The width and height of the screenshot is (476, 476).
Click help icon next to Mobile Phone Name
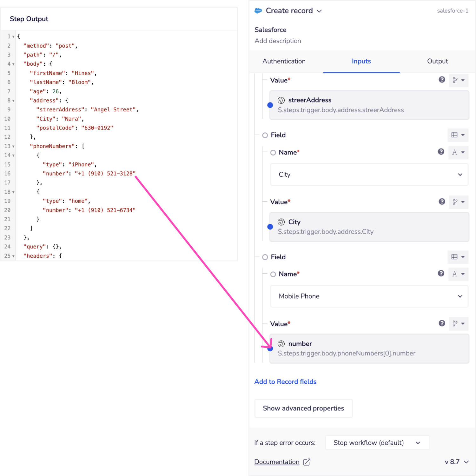(x=441, y=274)
